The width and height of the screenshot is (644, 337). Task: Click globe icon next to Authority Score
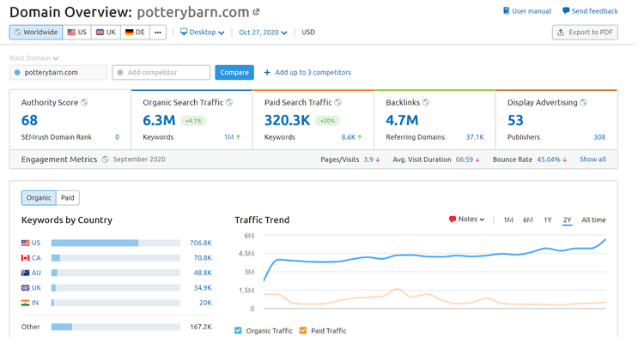84,103
